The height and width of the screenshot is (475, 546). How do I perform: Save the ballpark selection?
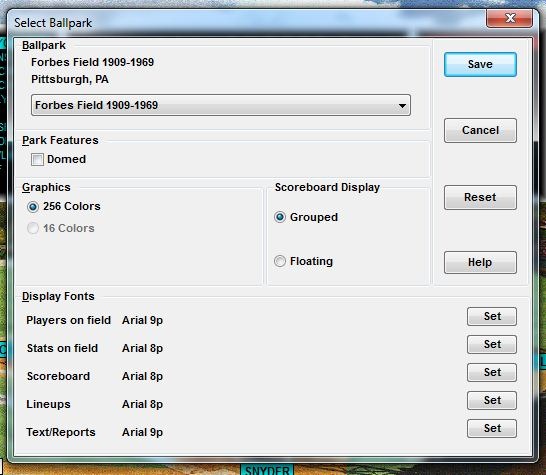[x=480, y=64]
